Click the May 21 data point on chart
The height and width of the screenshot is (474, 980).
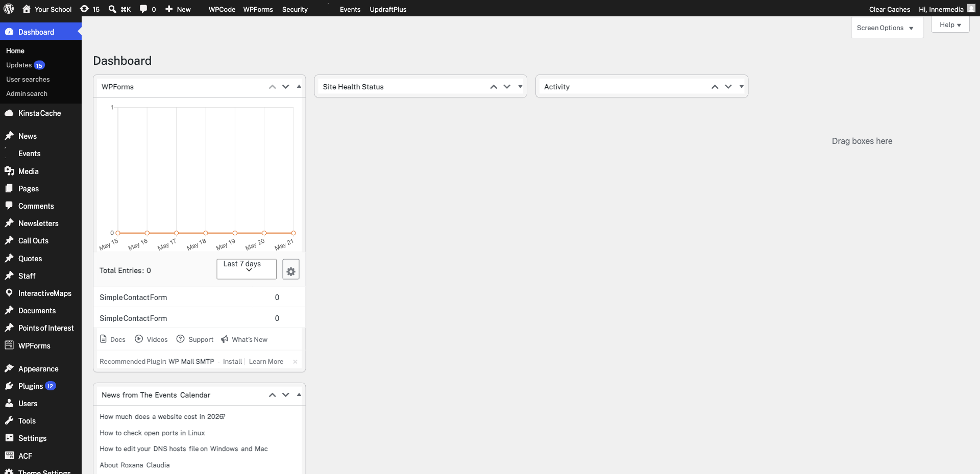pyautogui.click(x=293, y=233)
